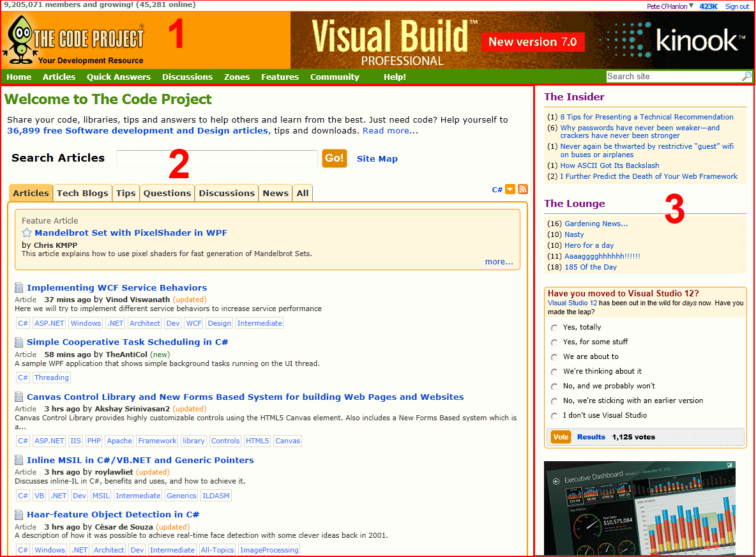The width and height of the screenshot is (756, 557).
Task: Select 'I don't use Visual Studio' option
Action: [554, 416]
